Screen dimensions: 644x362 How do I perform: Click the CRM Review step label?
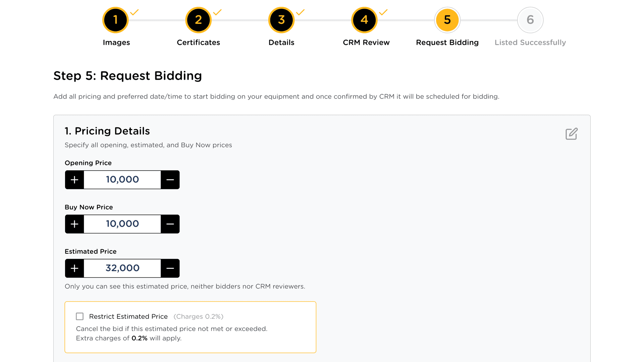click(366, 43)
